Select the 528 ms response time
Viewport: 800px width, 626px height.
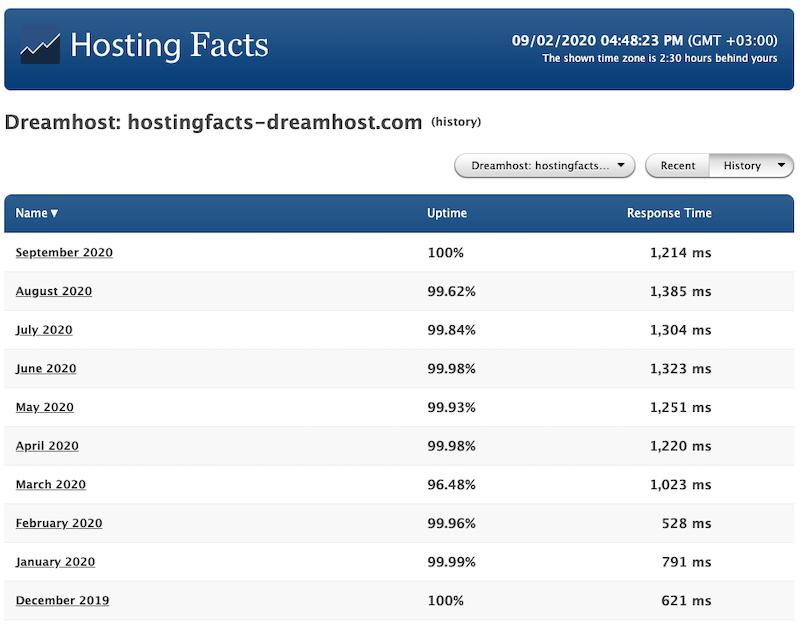[686, 523]
